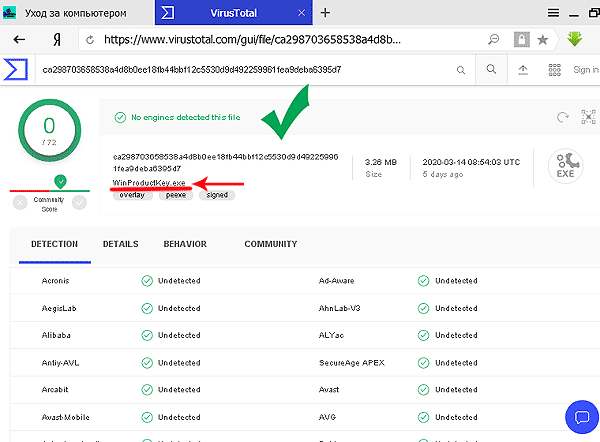Vote positive on community score
The image size is (600, 442).
[x=79, y=202]
